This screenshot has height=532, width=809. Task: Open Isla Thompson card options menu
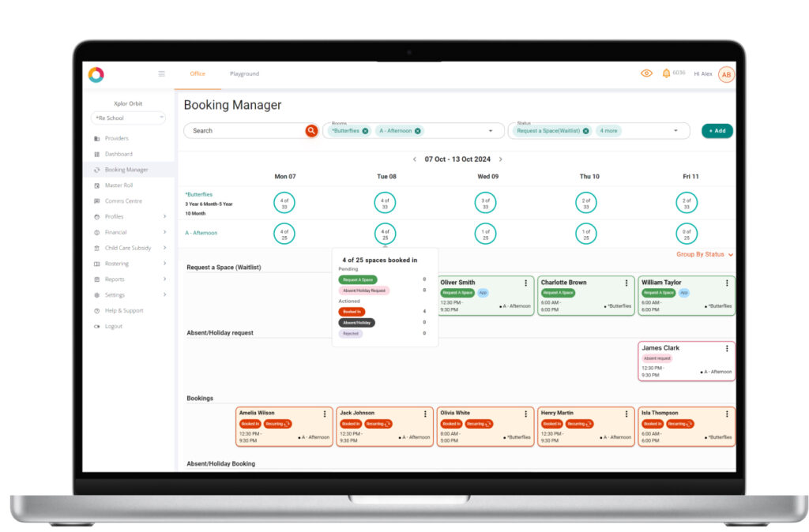click(727, 414)
